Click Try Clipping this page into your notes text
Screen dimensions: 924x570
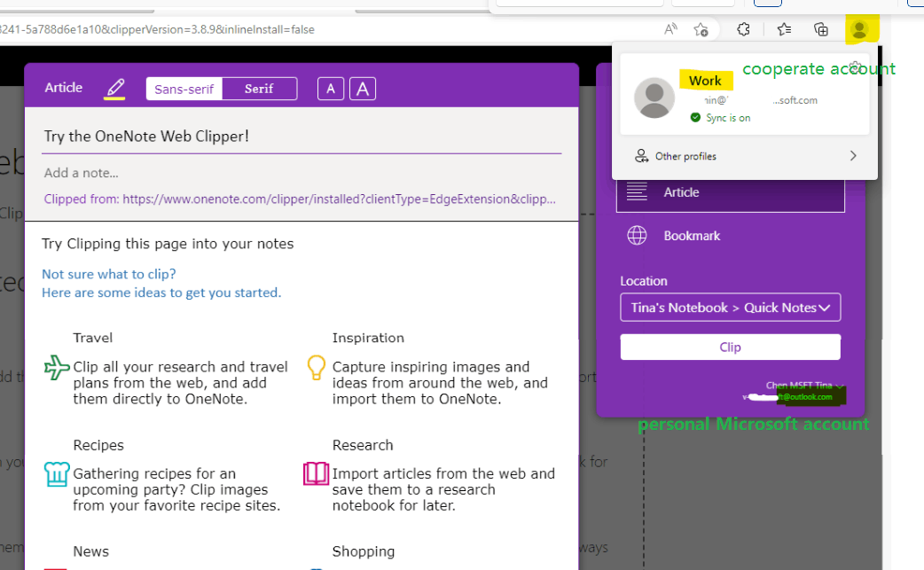click(168, 244)
